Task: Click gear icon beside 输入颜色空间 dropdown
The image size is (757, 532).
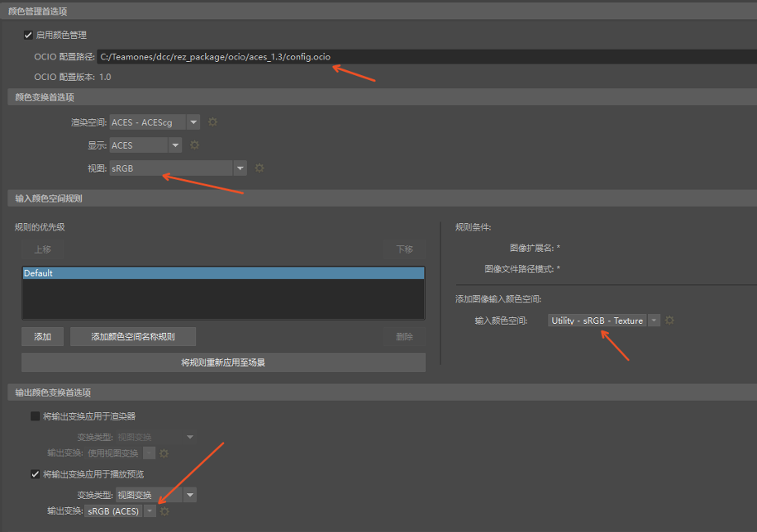Action: [x=669, y=321]
